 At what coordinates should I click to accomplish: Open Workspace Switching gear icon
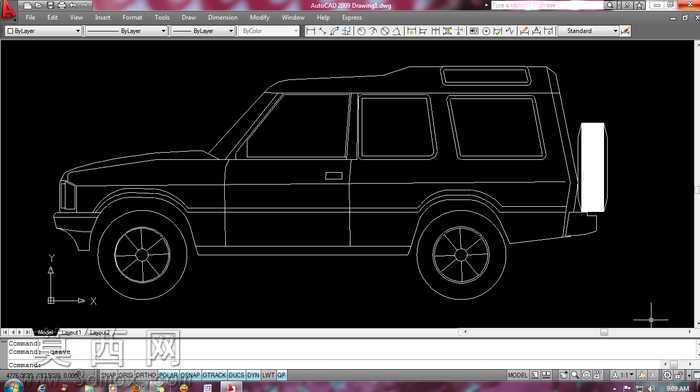point(667,375)
